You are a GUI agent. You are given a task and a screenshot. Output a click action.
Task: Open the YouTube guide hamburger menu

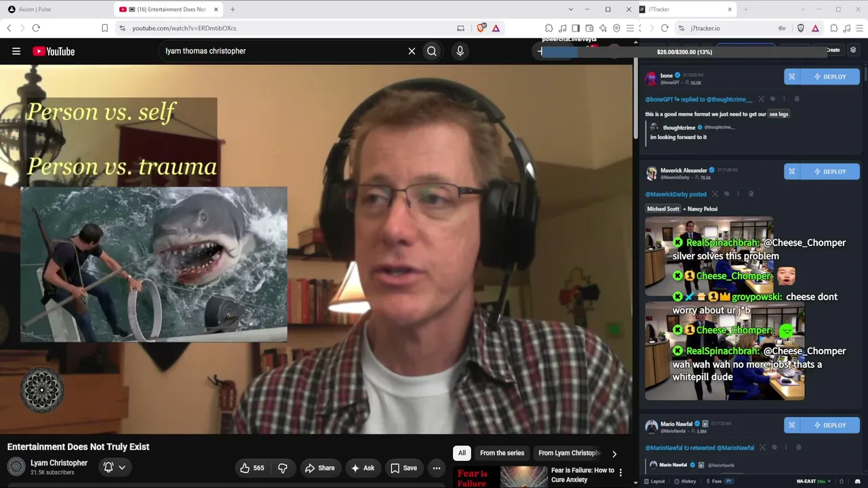tap(16, 51)
